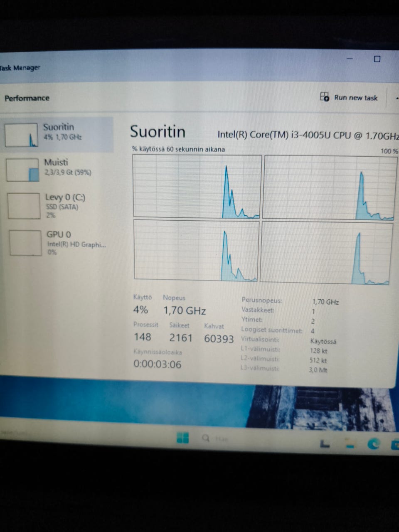The width and height of the screenshot is (399, 532).
Task: Click the Virtualisointi Käytössä value
Action: pos(323,341)
